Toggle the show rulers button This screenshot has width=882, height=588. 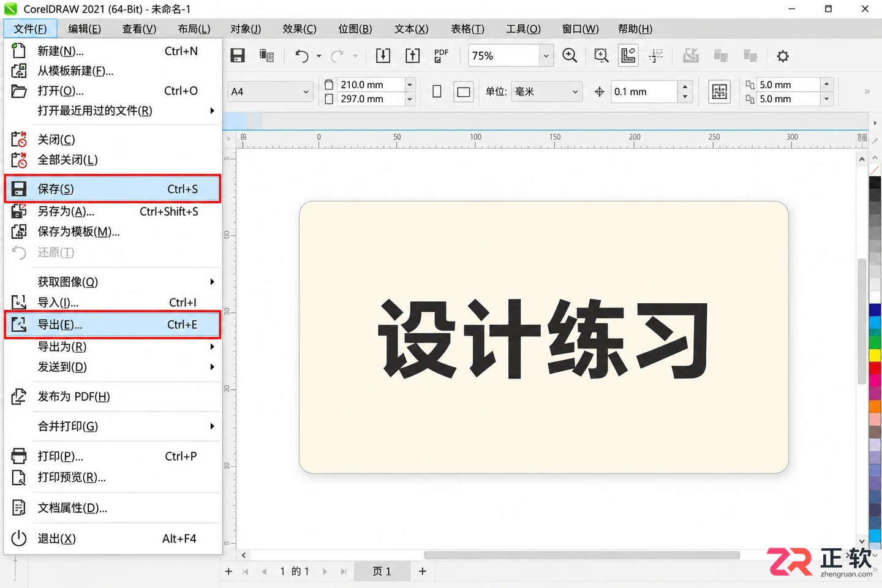point(628,56)
